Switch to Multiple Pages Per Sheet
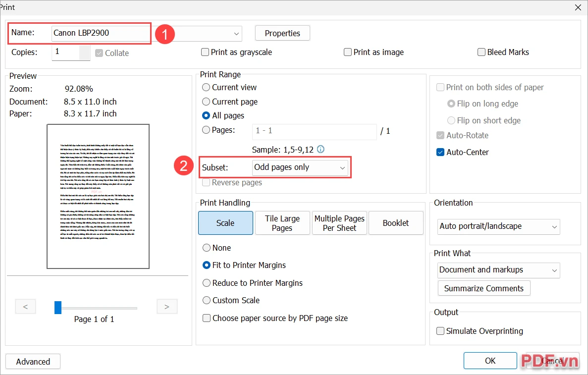Viewport: 588px width, 375px height. [339, 223]
